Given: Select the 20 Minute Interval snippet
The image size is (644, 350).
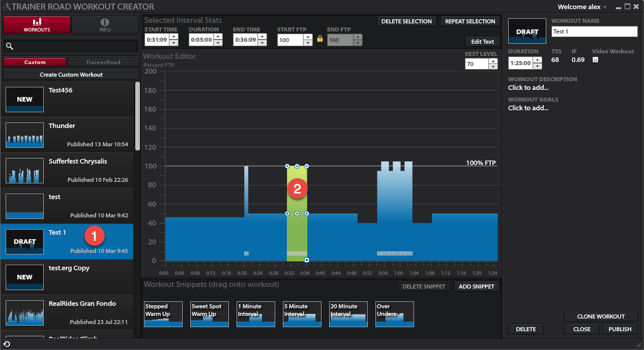Looking at the screenshot, I should 348,314.
